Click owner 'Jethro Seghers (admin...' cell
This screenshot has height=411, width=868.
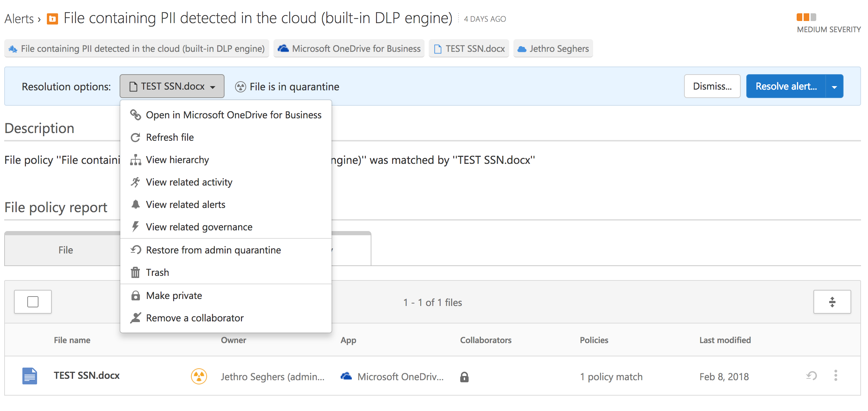click(x=273, y=377)
